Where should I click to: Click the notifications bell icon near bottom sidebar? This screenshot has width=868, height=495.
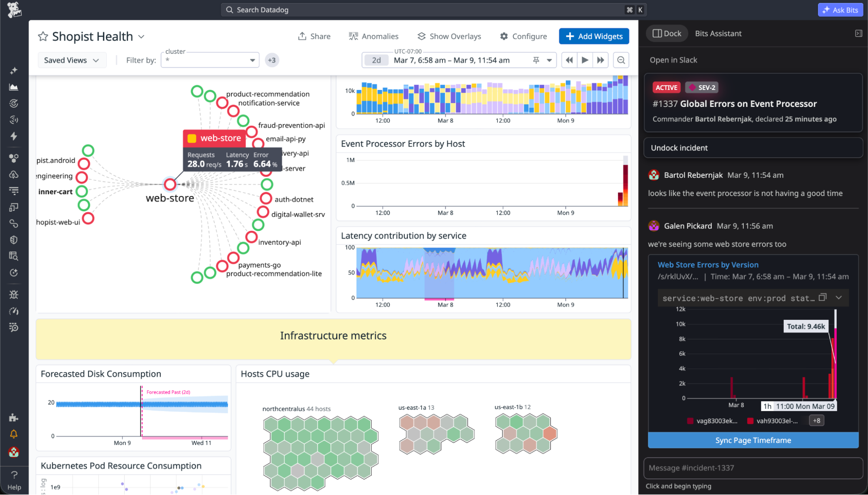[x=14, y=434]
